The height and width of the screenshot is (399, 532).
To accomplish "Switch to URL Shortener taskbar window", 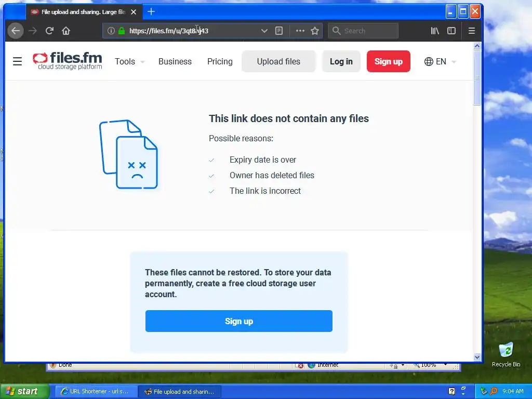I will 96,391.
